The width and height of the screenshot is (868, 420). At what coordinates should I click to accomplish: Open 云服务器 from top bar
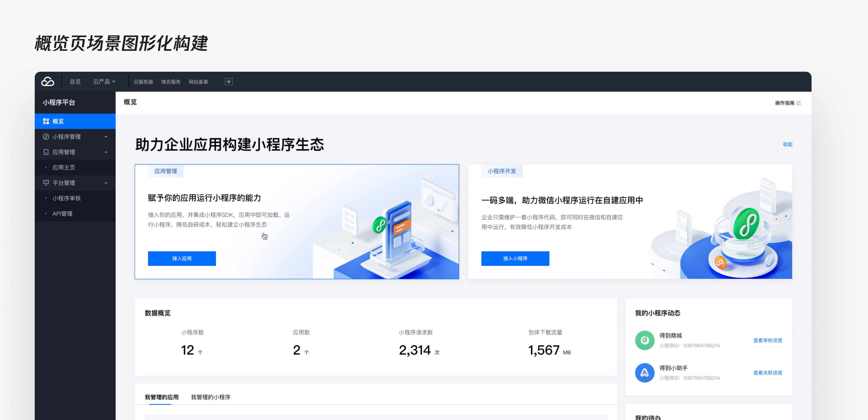point(143,82)
